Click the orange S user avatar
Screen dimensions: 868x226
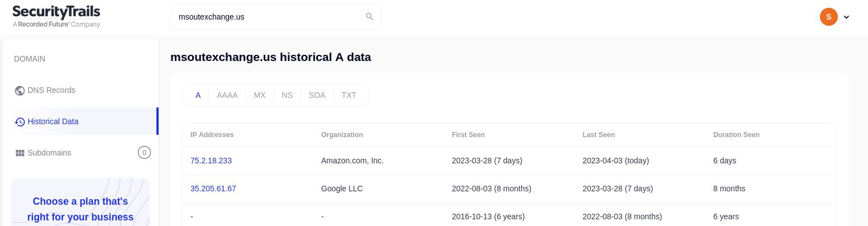[x=829, y=17]
